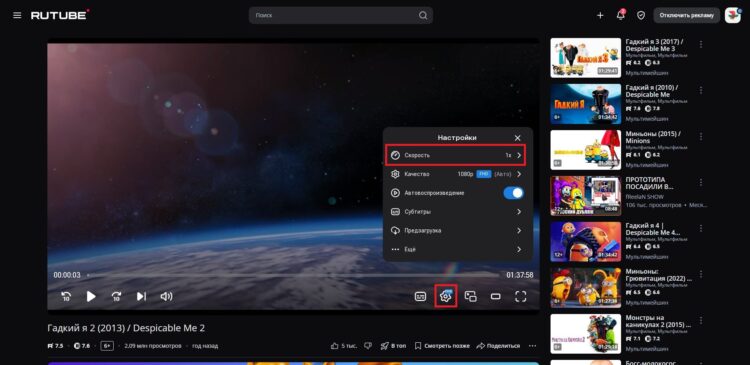Click Отключить рекламу button

pos(686,15)
